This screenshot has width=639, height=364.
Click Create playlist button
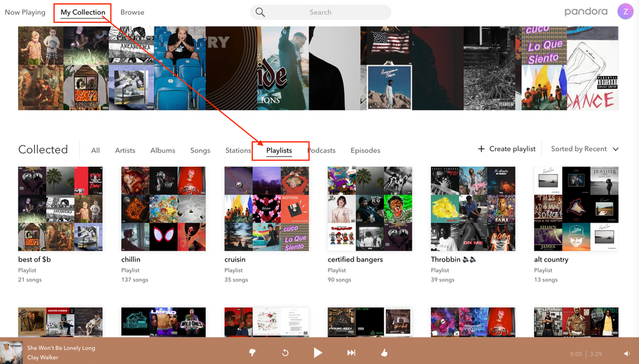(506, 149)
